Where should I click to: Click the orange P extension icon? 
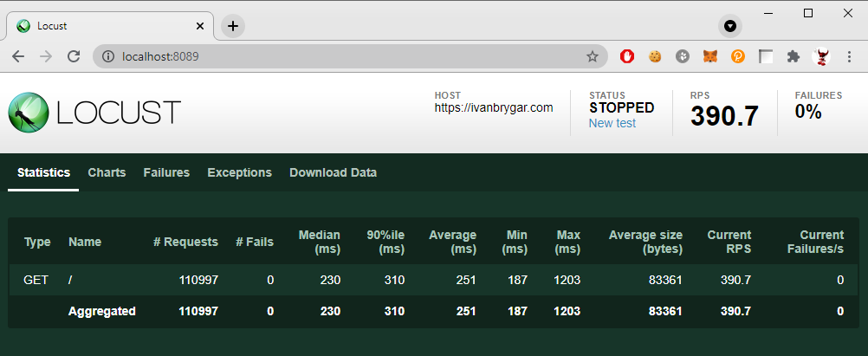pyautogui.click(x=738, y=56)
